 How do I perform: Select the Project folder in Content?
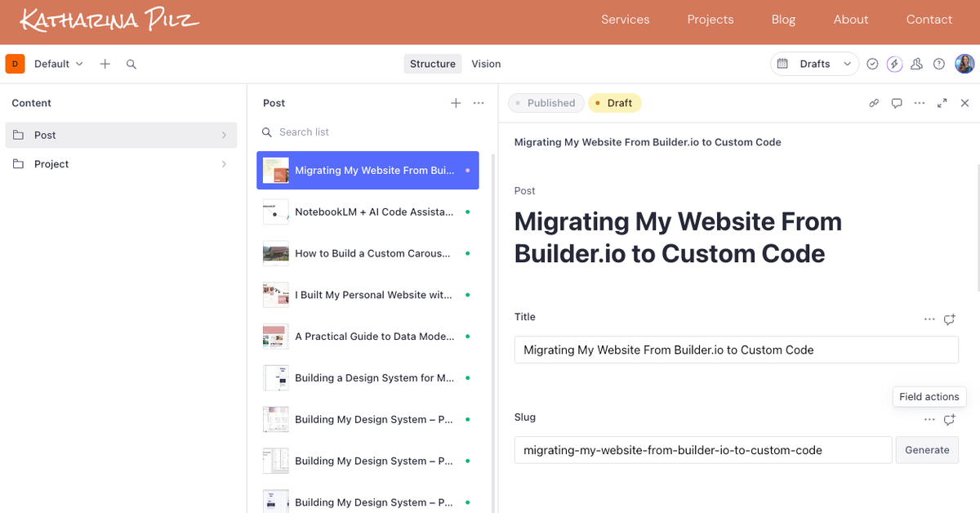coord(121,164)
